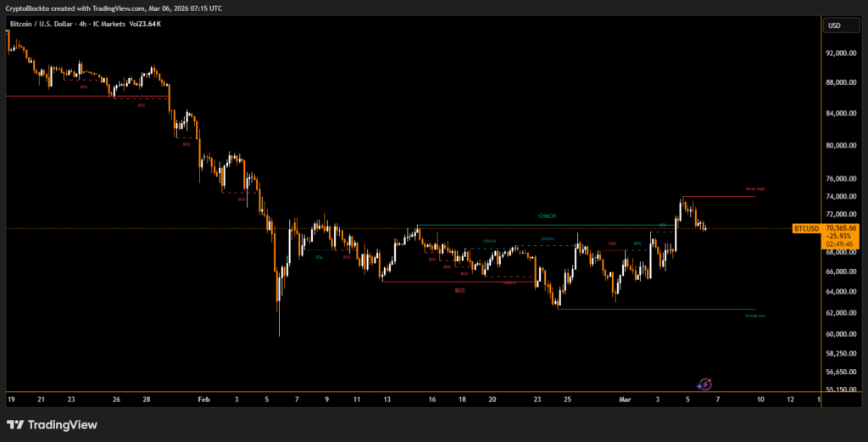
Task: Click the purple lightning bolt event icon
Action: pos(704,384)
